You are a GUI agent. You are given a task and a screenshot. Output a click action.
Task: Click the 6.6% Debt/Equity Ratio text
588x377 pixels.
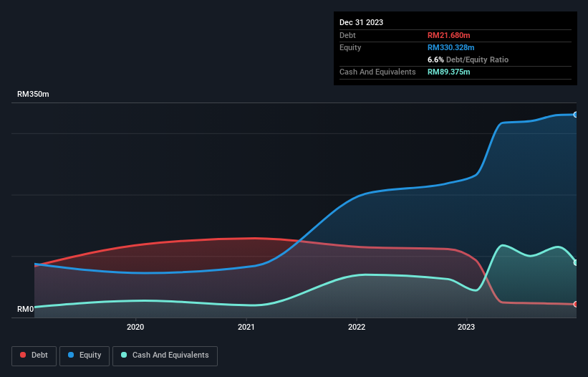468,59
